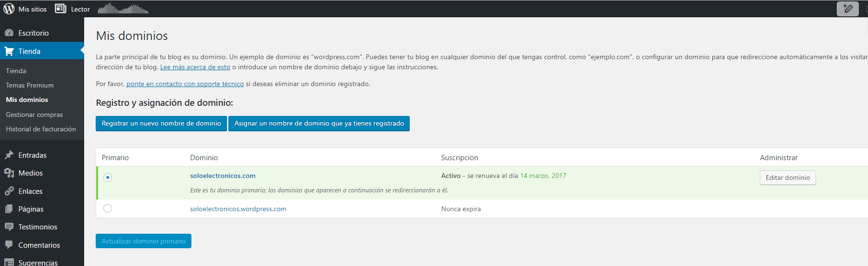Click the Suscripción column header

pyautogui.click(x=459, y=157)
